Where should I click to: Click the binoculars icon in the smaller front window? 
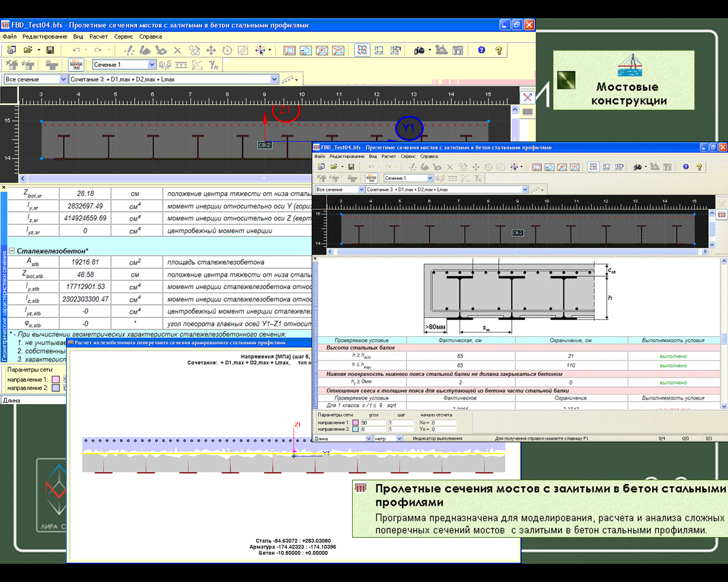[x=638, y=167]
